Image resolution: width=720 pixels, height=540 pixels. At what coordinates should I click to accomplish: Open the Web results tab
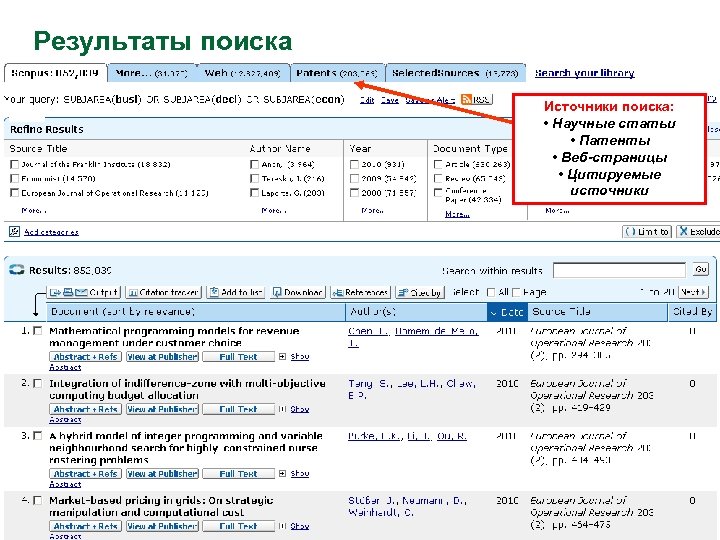point(242,73)
